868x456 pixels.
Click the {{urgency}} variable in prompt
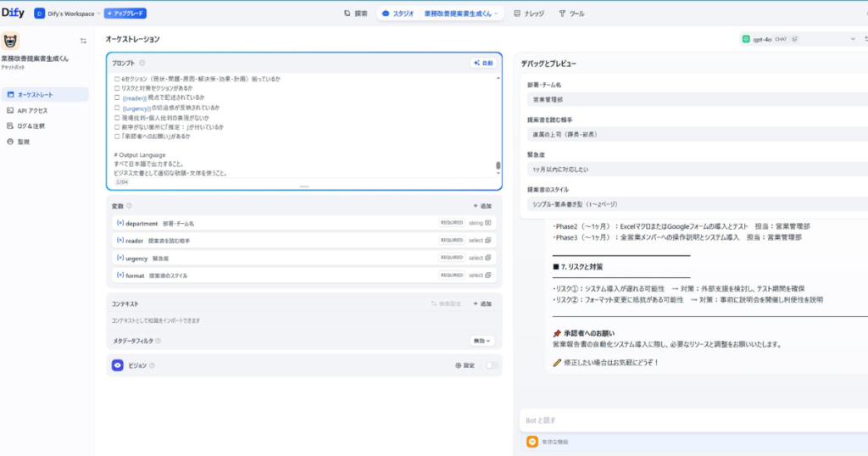tap(136, 108)
